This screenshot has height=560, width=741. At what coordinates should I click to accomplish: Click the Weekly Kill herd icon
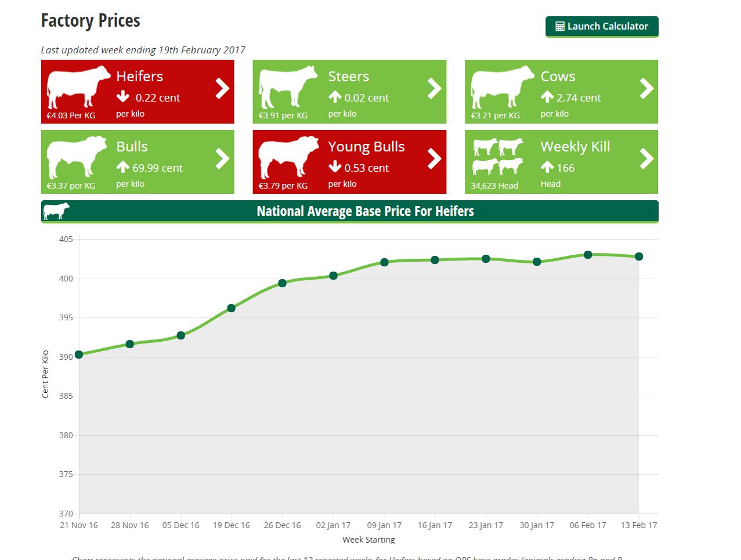tap(498, 156)
